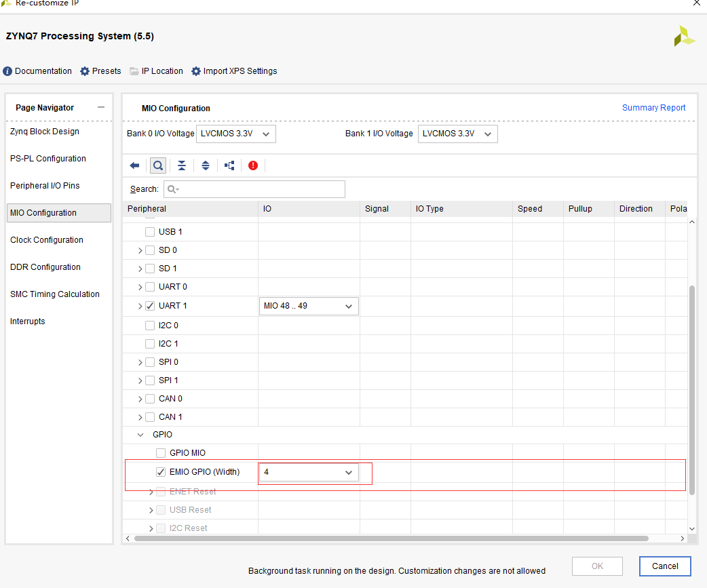
Task: Go to Clock Configuration page
Action: (46, 239)
